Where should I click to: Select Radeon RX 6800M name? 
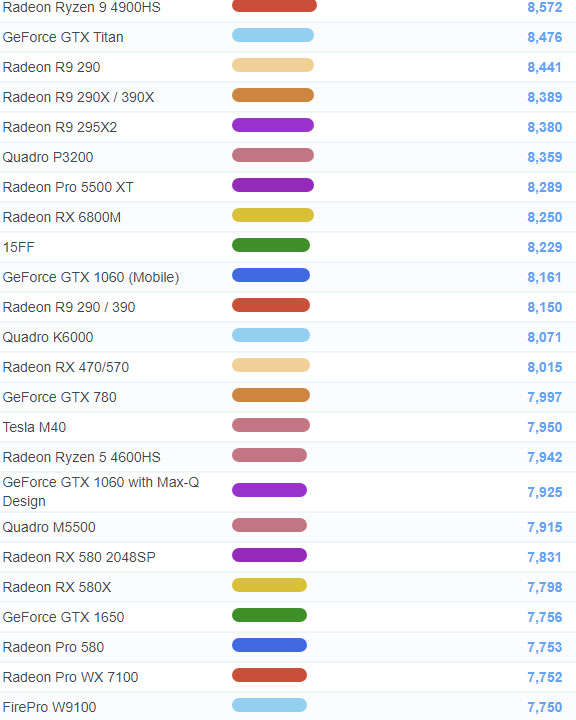pyautogui.click(x=62, y=217)
